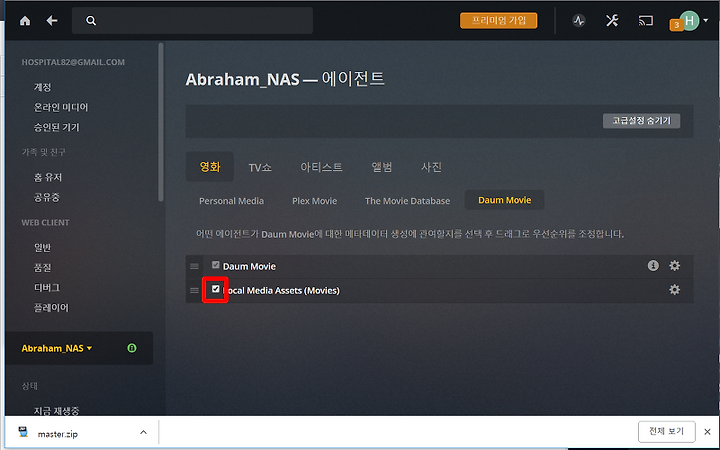Open 품질 under Web Client

[42, 268]
